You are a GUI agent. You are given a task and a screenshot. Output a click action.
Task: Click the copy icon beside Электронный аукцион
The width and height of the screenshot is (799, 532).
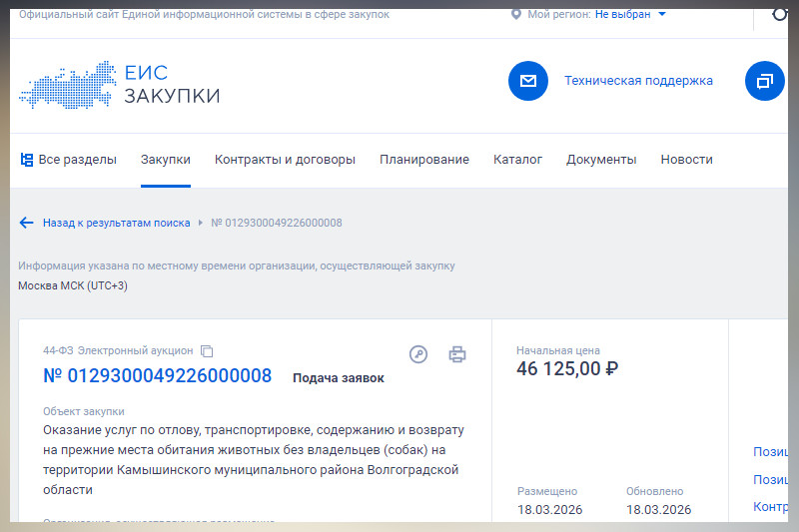pos(208,351)
